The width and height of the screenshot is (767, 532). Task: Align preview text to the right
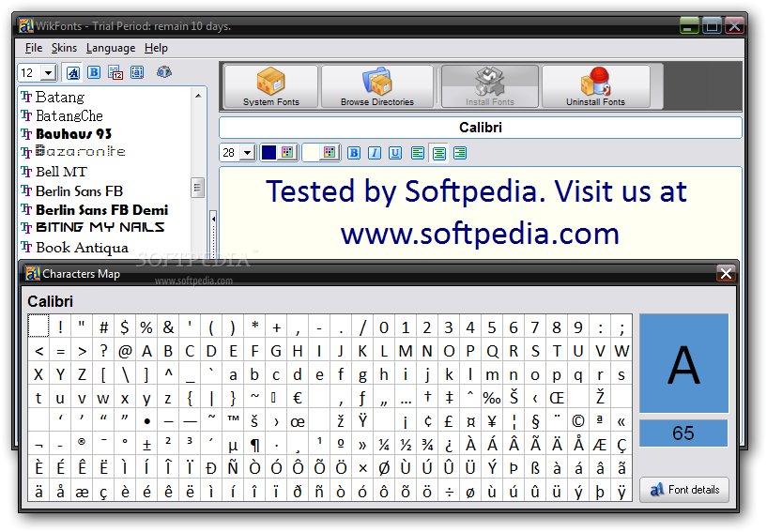(460, 153)
